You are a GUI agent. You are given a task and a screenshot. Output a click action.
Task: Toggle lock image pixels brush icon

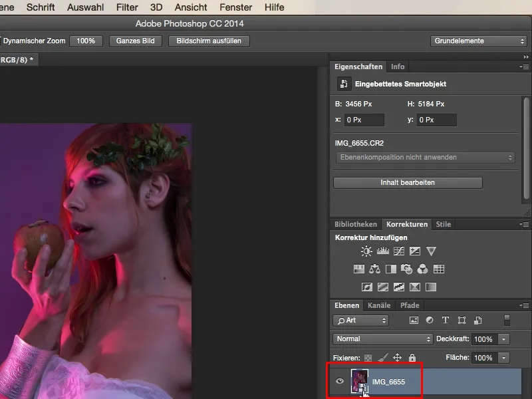tap(383, 357)
